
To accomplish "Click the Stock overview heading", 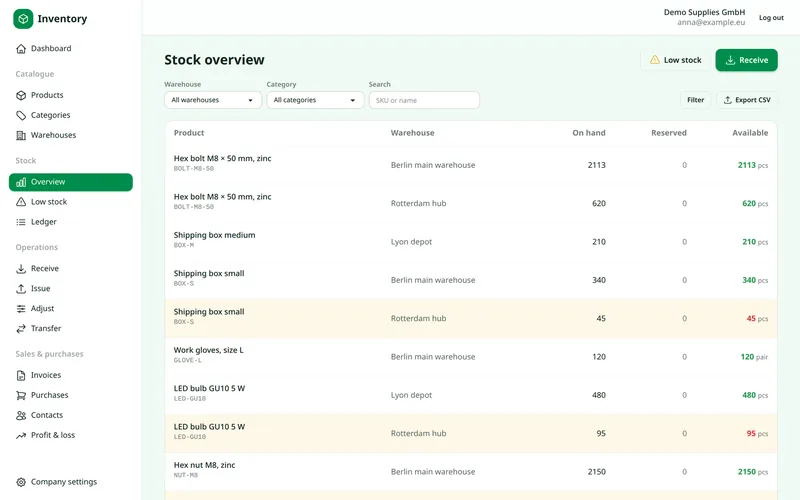I will coord(214,60).
